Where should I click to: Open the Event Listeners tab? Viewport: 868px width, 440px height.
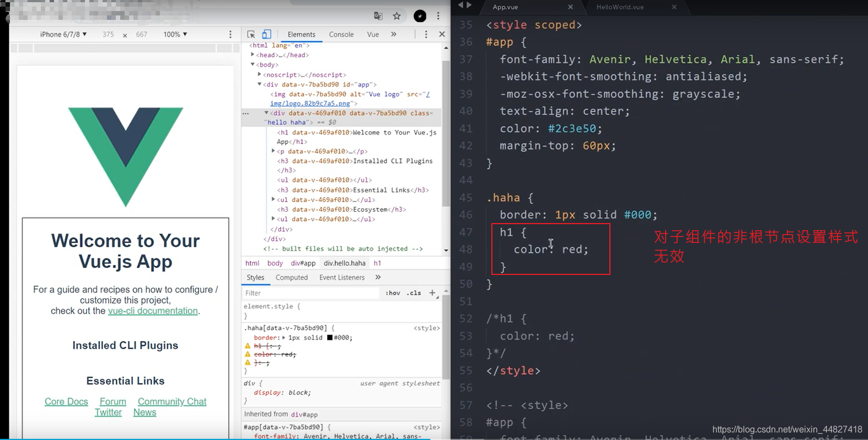(x=342, y=278)
